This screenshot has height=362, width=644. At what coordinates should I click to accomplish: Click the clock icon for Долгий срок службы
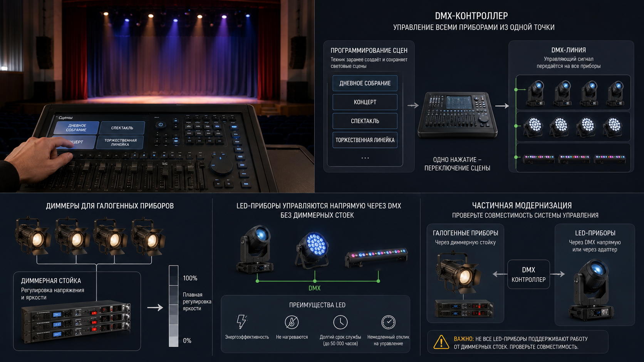340,322
